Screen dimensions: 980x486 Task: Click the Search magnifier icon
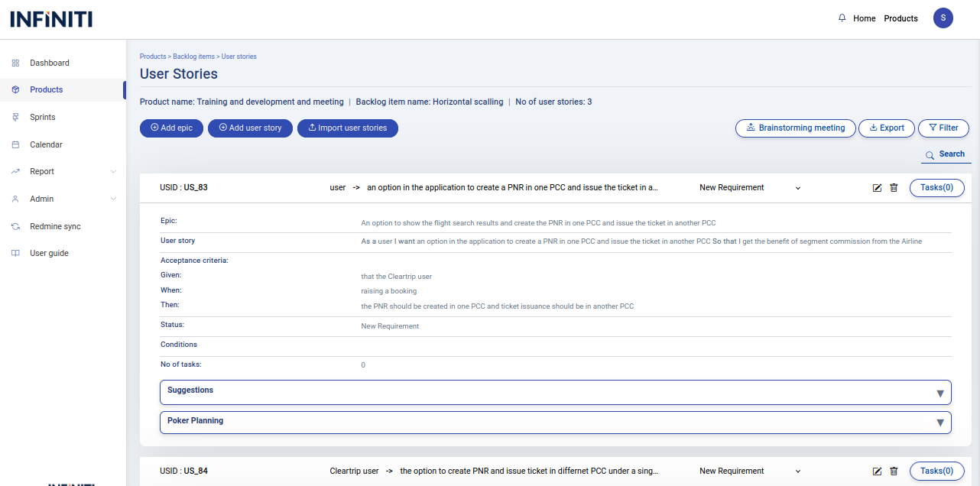point(930,155)
